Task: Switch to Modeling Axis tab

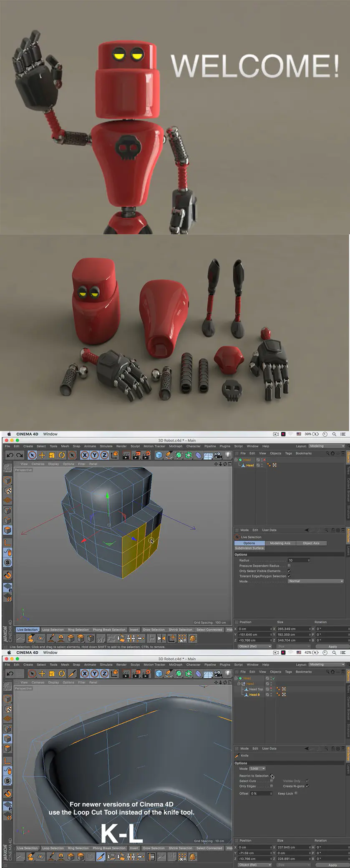Action: pyautogui.click(x=280, y=543)
